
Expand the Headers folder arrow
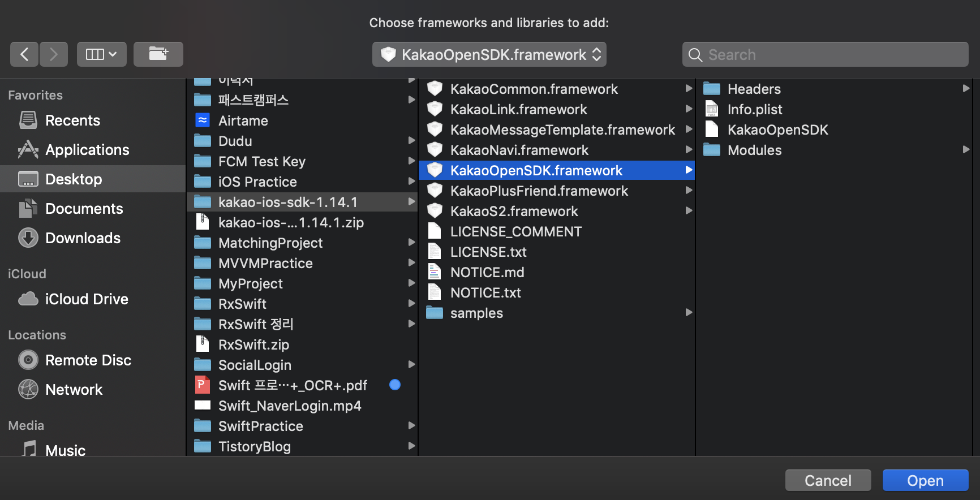click(966, 88)
